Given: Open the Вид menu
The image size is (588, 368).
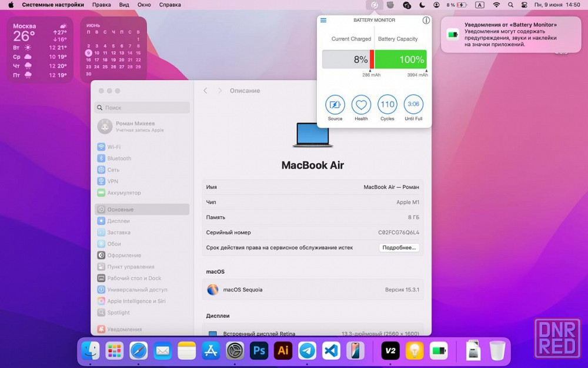Looking at the screenshot, I should (124, 5).
